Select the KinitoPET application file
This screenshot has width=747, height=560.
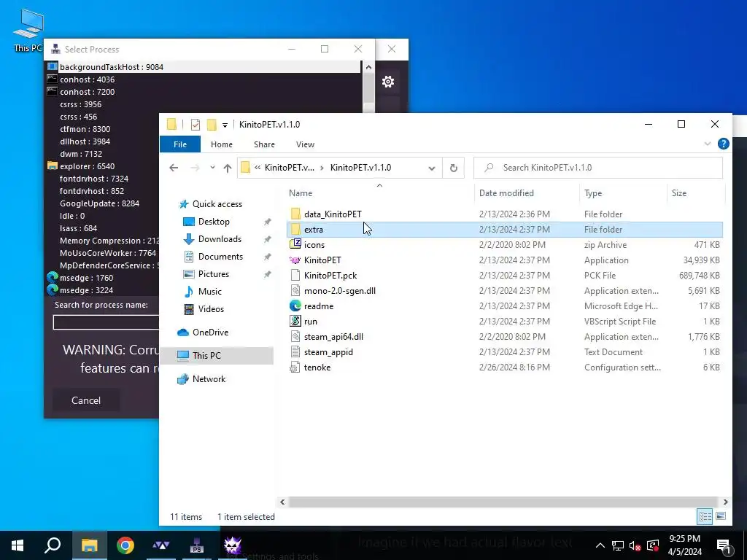point(322,260)
